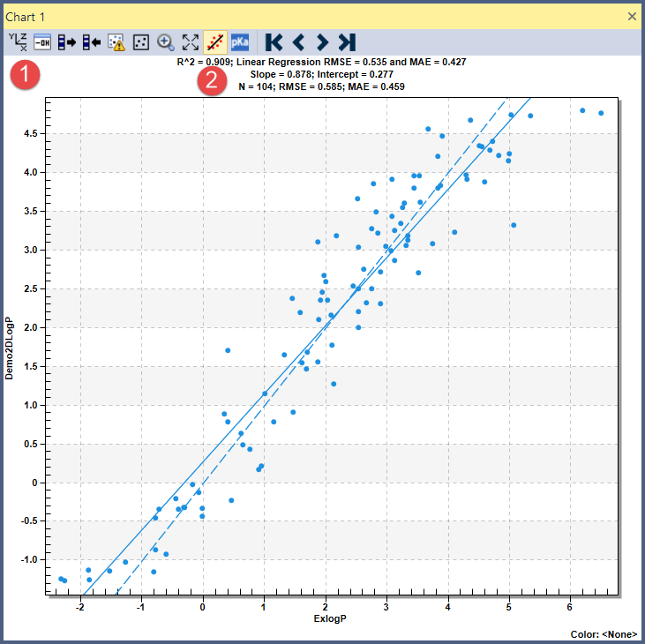Activate the zoom in magnifier tool
This screenshot has height=644, width=645.
point(166,42)
